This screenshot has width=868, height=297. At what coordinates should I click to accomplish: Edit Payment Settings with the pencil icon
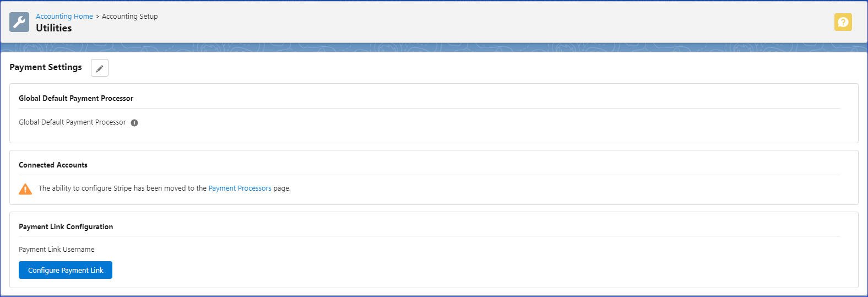pos(100,68)
